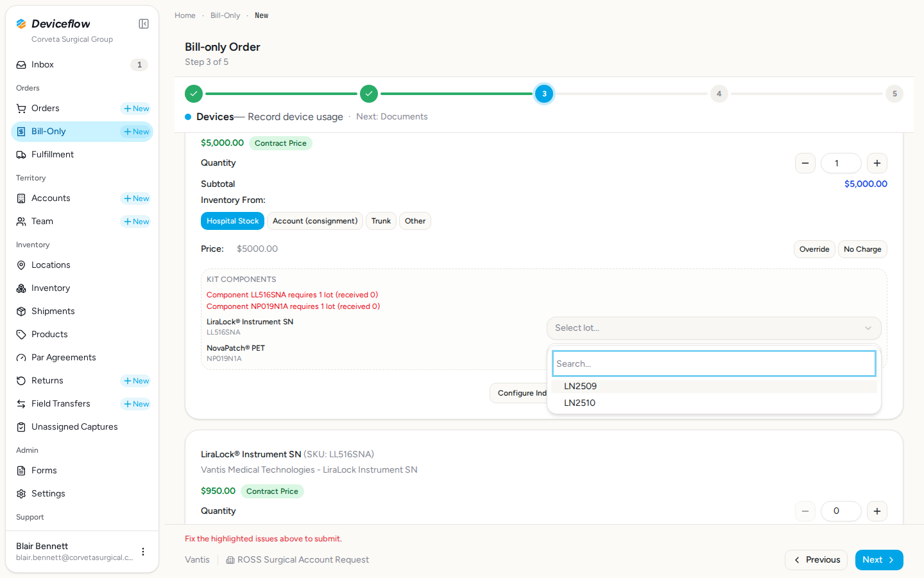This screenshot has height=578, width=924.
Task: Open Returns arrow icon
Action: (21, 381)
